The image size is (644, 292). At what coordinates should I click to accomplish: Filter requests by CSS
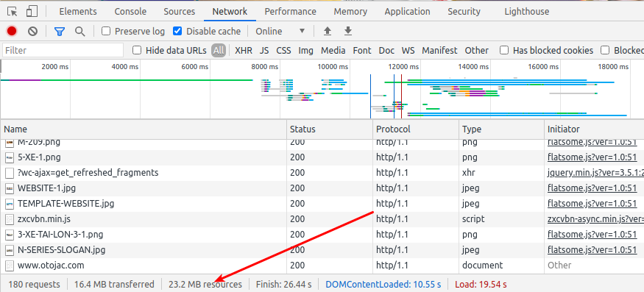point(283,51)
